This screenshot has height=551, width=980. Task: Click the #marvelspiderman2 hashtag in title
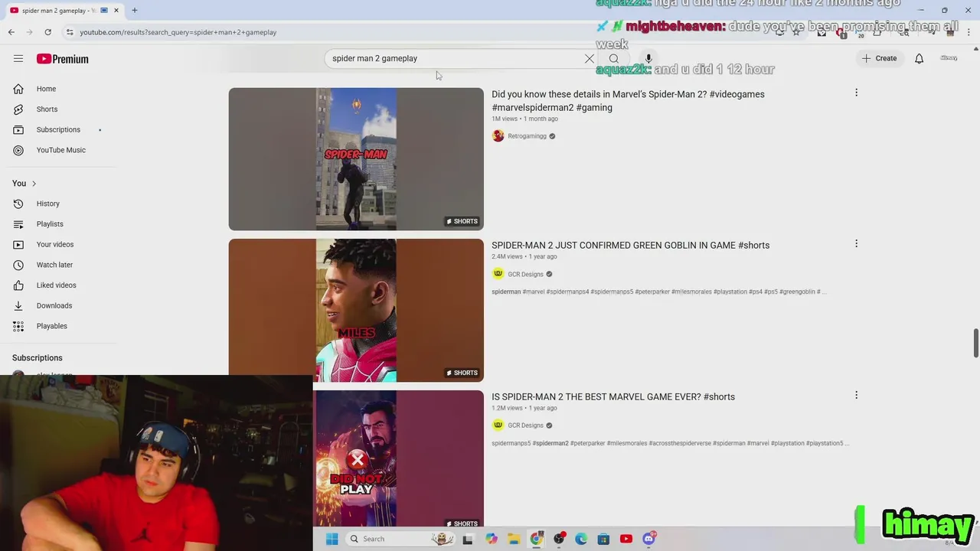533,108
